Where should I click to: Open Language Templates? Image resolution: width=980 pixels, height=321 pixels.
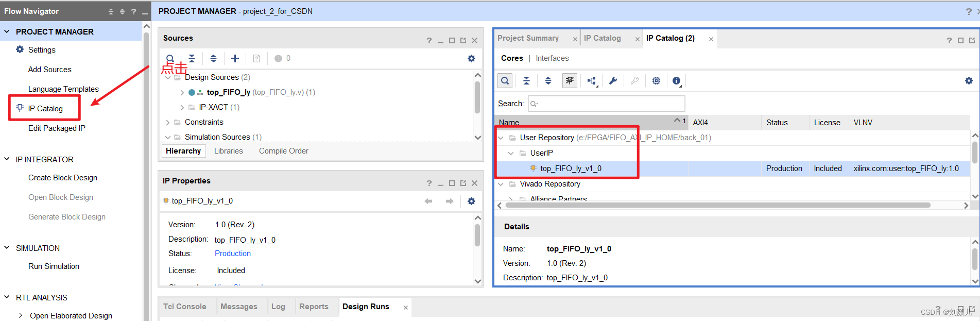[63, 89]
